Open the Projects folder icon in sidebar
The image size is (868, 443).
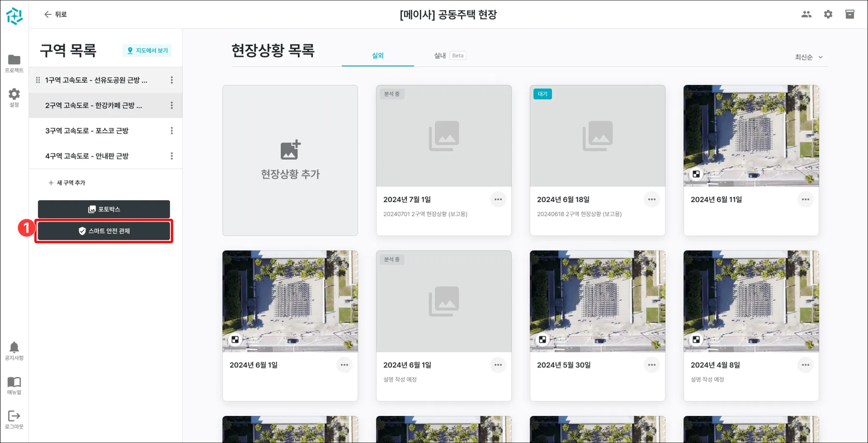[14, 63]
